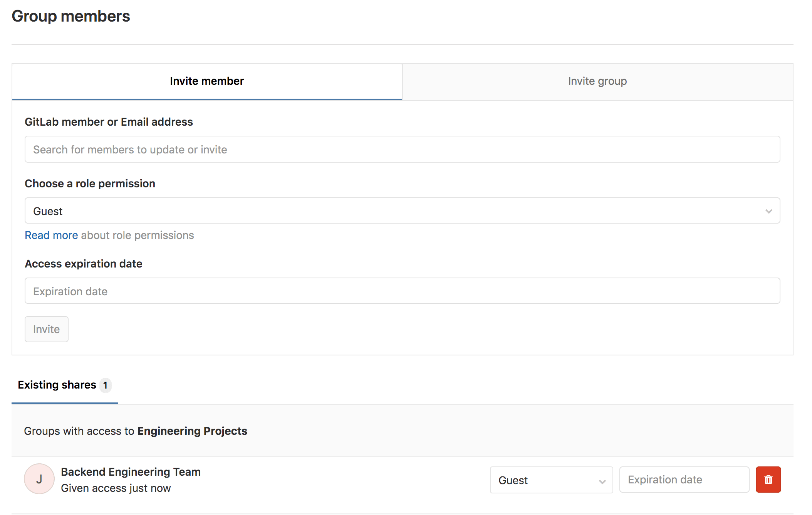
Task: Select the Invite member tab
Action: tap(207, 81)
